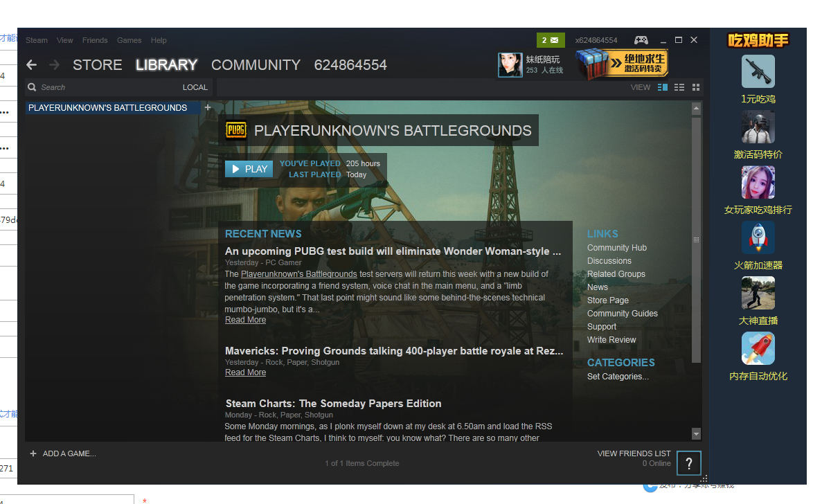Viewport: 822px width, 504px height.
Task: Read More on the Mavericks article
Action: pyautogui.click(x=245, y=372)
